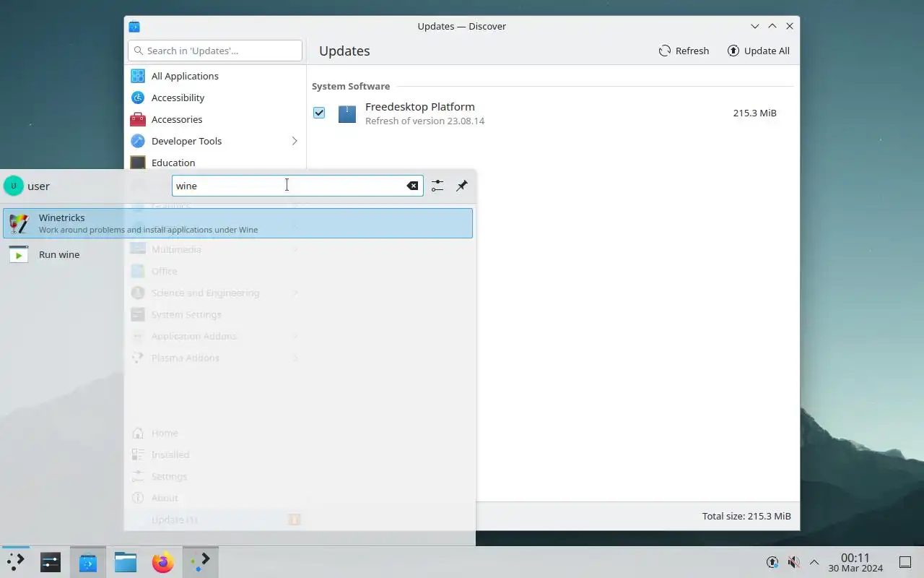The height and width of the screenshot is (578, 924).
Task: Launch Winetricks from search results
Action: tap(237, 223)
